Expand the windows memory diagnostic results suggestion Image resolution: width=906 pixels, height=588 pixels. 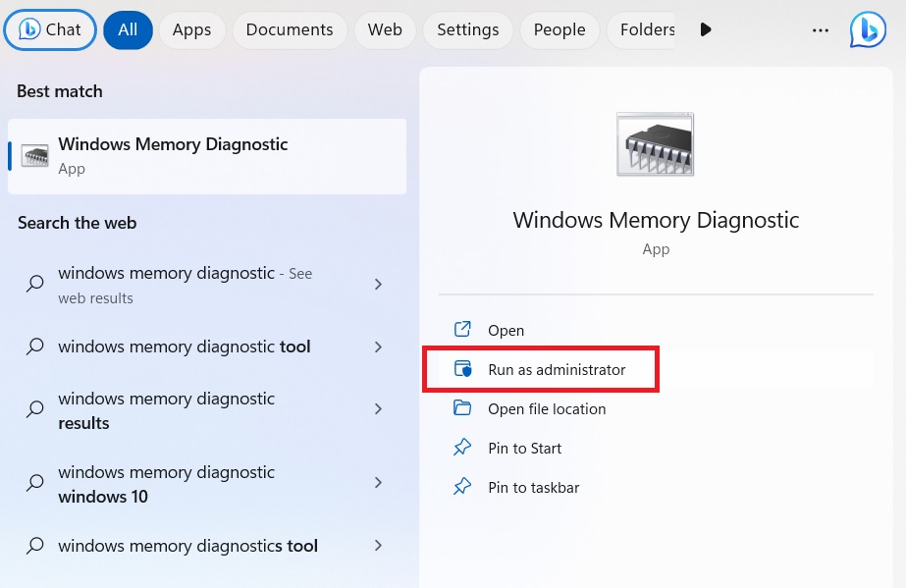pyautogui.click(x=378, y=409)
